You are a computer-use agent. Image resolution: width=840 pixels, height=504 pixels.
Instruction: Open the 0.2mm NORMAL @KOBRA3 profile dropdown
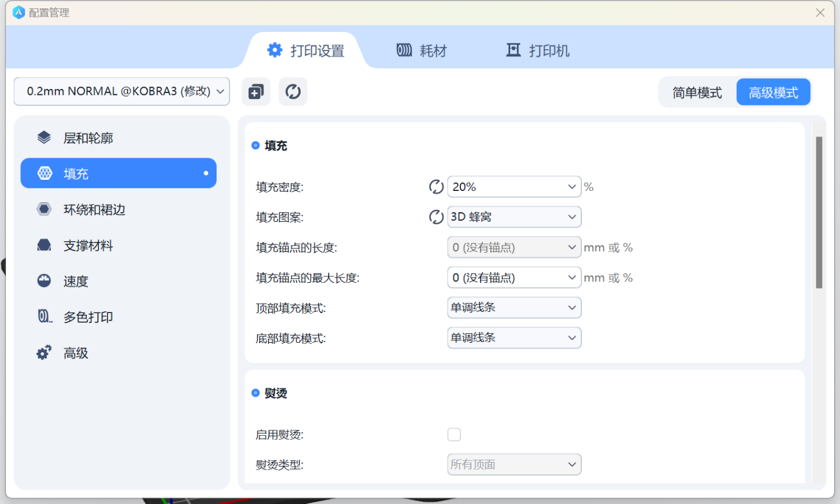pyautogui.click(x=122, y=91)
